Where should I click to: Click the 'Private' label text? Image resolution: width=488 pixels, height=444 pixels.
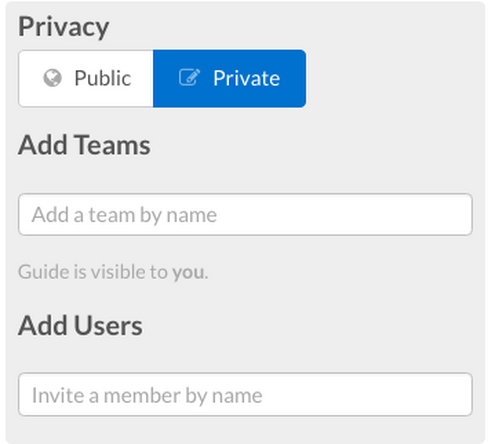(x=247, y=78)
